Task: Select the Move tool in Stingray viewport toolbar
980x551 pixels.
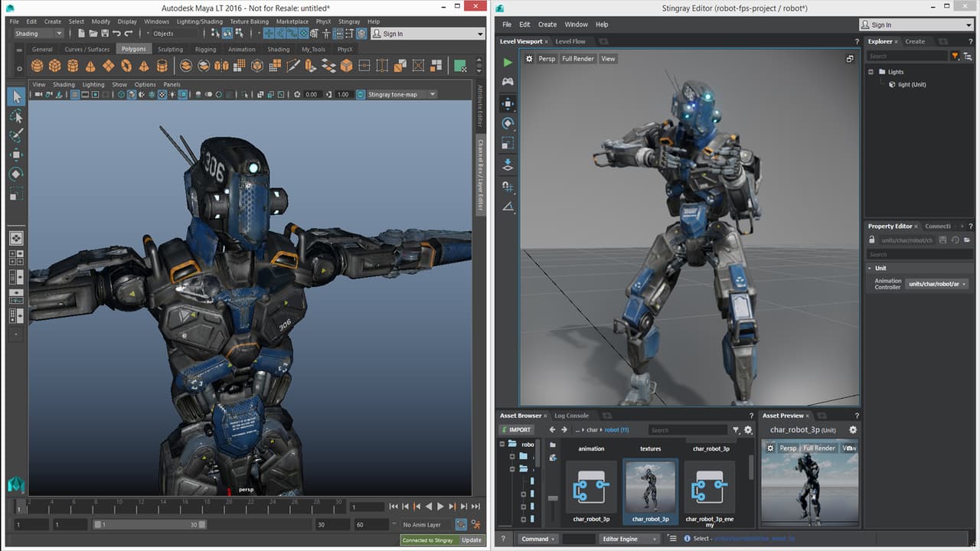Action: 508,103
